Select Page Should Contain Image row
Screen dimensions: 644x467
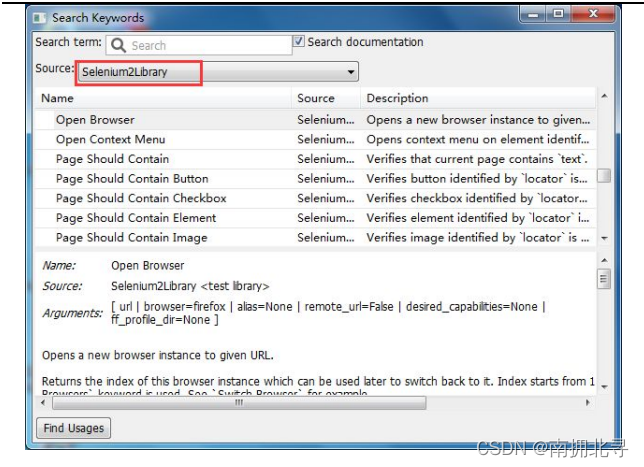[315, 238]
